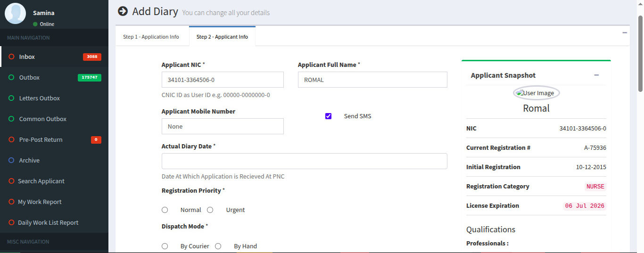Click the Actual Diary Date field
Screen dimensions: 644x253
click(304, 161)
